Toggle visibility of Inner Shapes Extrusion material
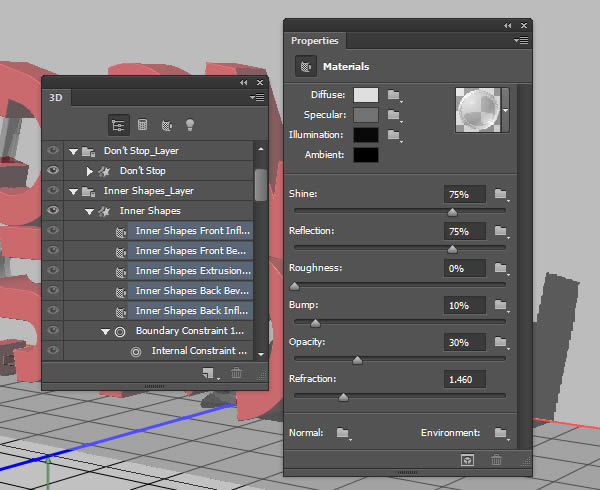The image size is (600, 490). [x=53, y=270]
